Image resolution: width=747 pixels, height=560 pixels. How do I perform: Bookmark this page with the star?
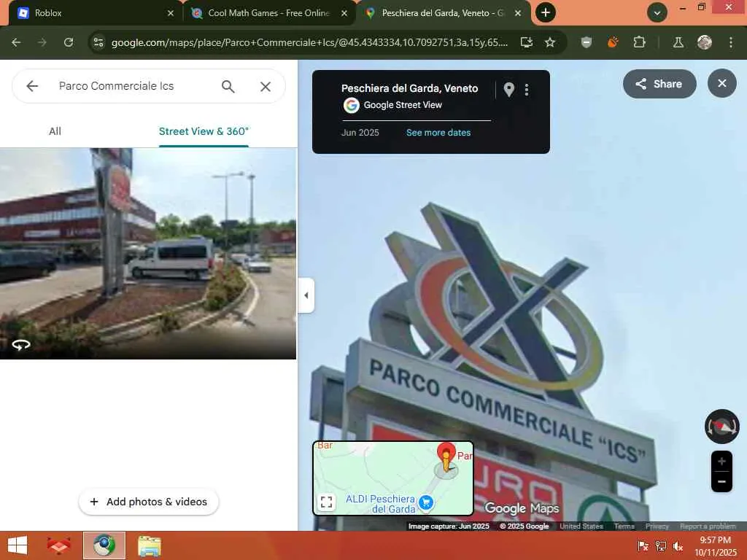pos(550,42)
